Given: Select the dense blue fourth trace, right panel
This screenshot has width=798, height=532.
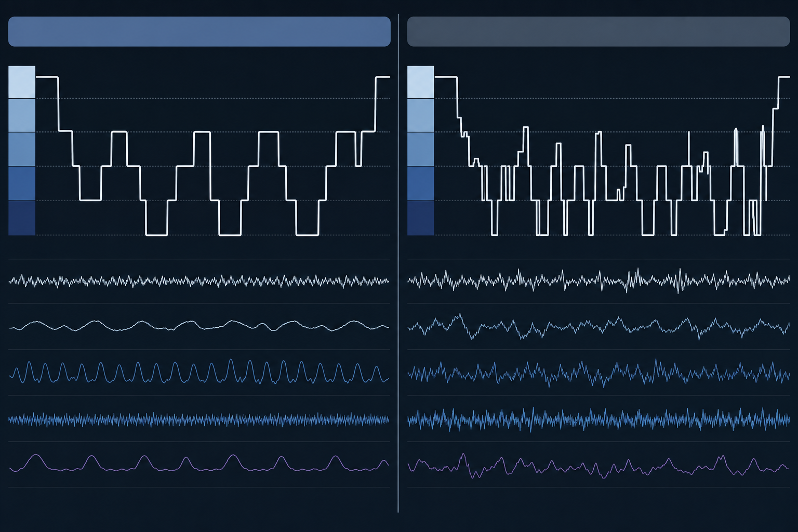Looking at the screenshot, I should click(x=598, y=419).
